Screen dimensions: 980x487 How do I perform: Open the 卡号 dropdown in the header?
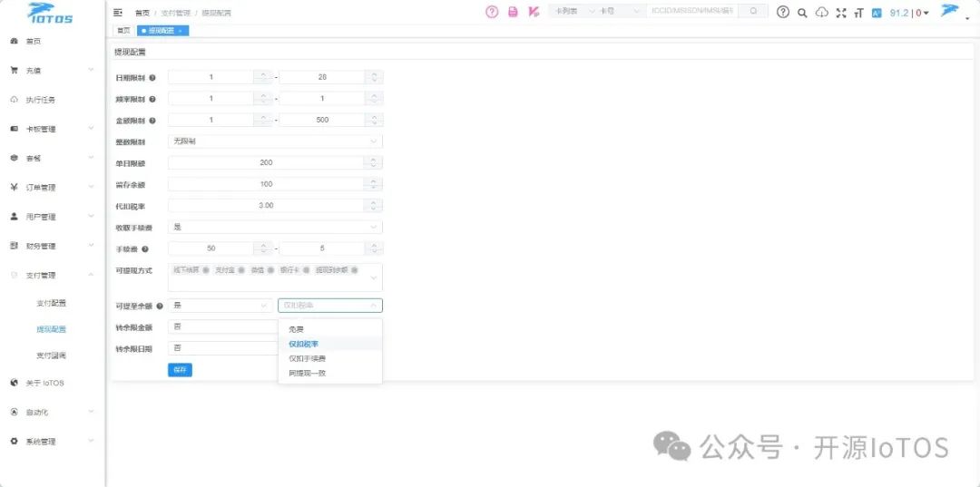(620, 11)
